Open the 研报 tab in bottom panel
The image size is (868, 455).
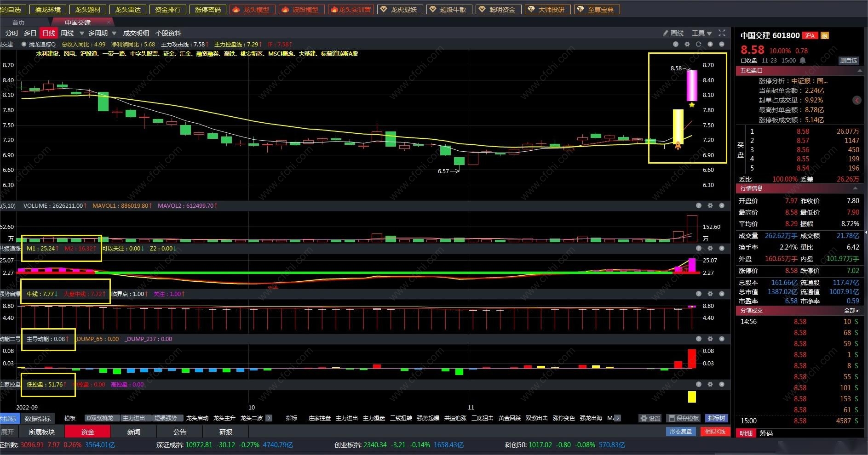(225, 432)
